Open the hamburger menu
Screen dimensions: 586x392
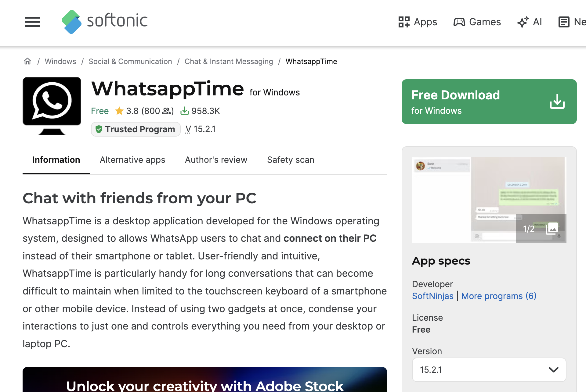point(32,22)
